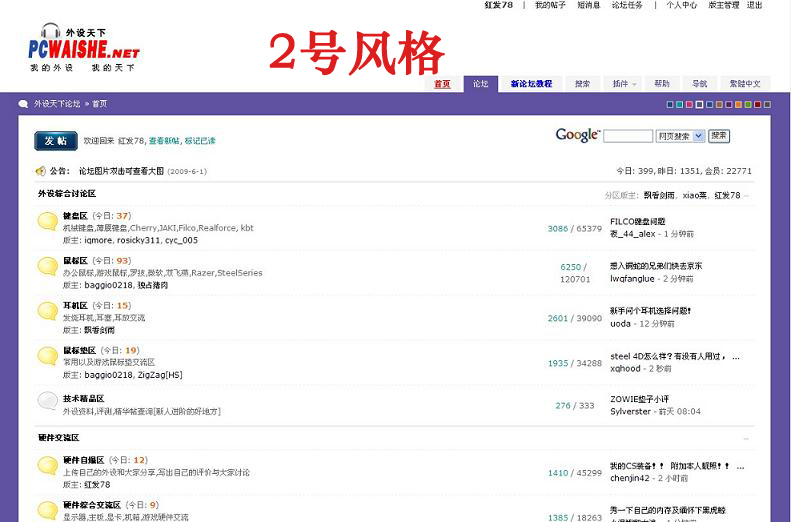791x522 pixels.
Task: Click the breadcrumb speech bubble icon
Action: point(23,104)
